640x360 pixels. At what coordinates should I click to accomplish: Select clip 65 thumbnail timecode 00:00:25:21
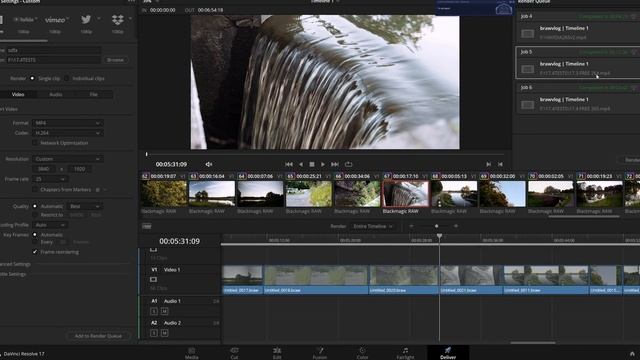click(309, 194)
